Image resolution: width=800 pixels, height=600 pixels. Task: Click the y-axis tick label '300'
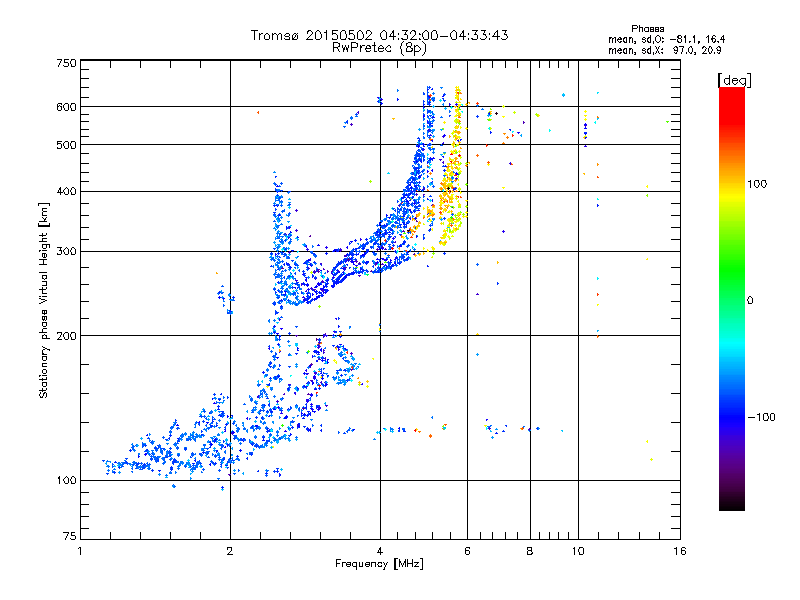66,251
